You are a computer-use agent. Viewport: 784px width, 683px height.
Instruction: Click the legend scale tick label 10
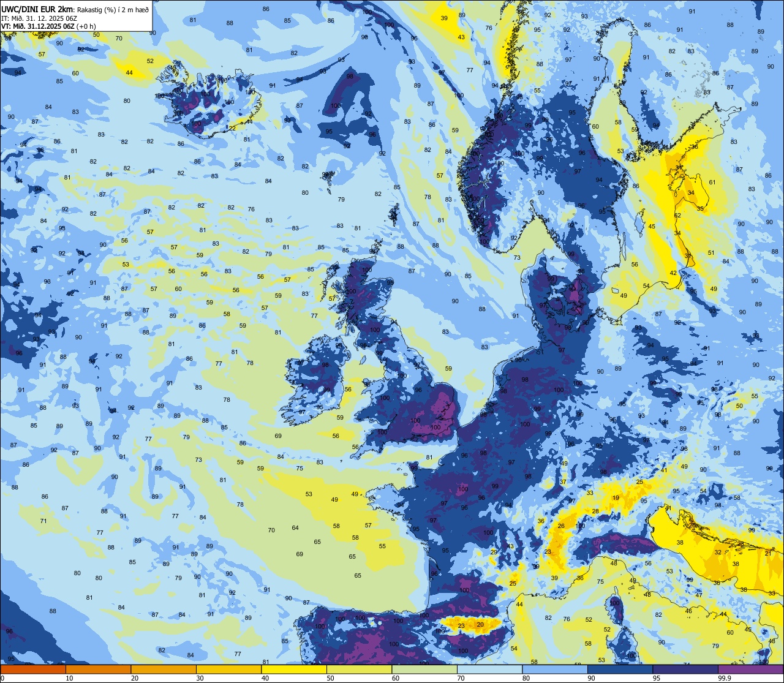coord(70,678)
